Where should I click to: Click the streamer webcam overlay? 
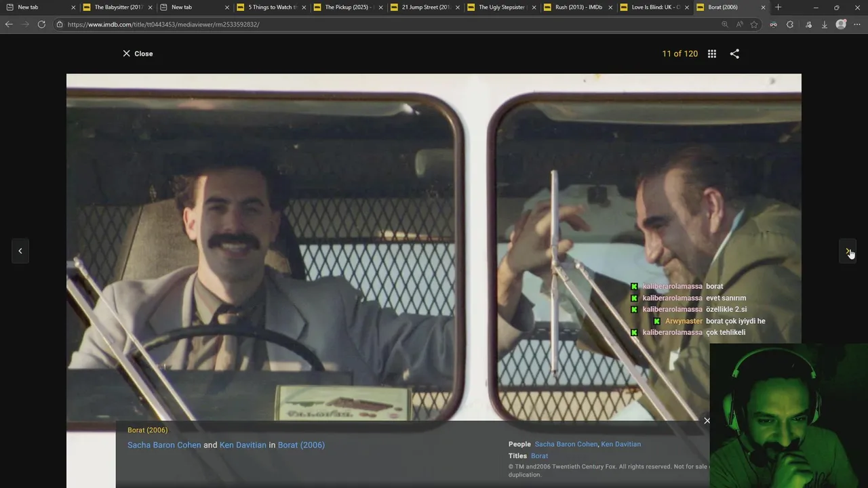[789, 415]
